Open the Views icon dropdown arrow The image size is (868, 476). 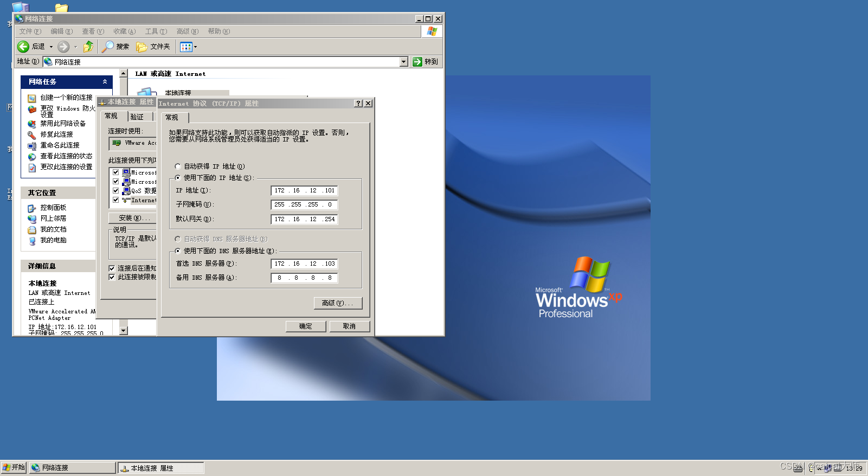point(195,47)
